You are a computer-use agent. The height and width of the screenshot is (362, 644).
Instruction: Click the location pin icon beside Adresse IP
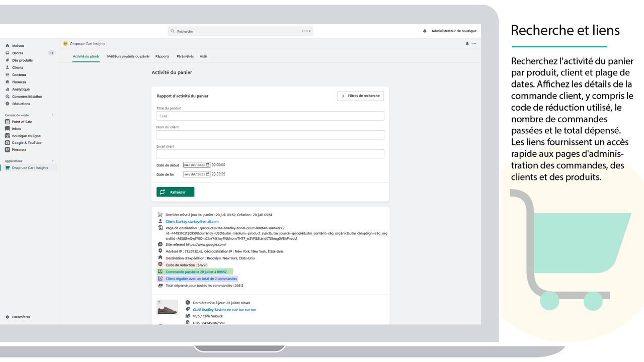point(160,251)
